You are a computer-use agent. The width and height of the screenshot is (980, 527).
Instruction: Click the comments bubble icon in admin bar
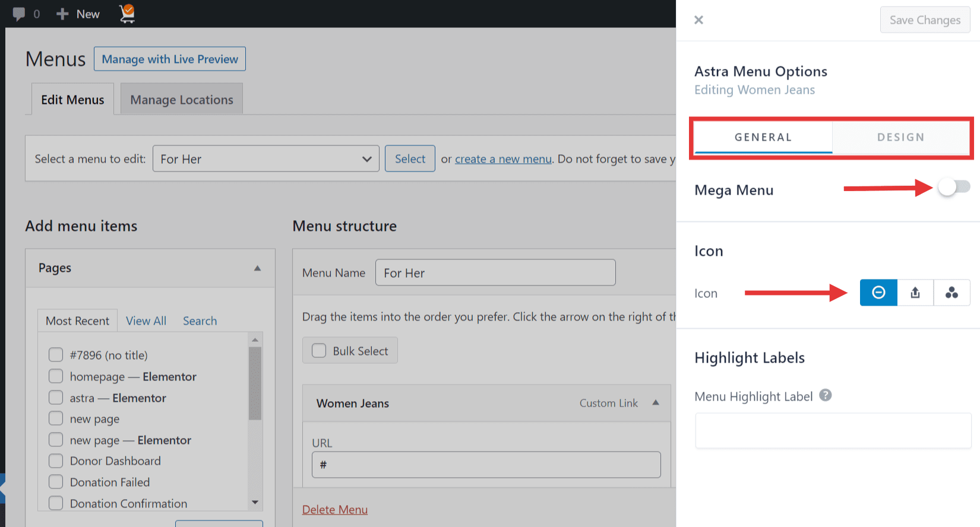tap(19, 14)
